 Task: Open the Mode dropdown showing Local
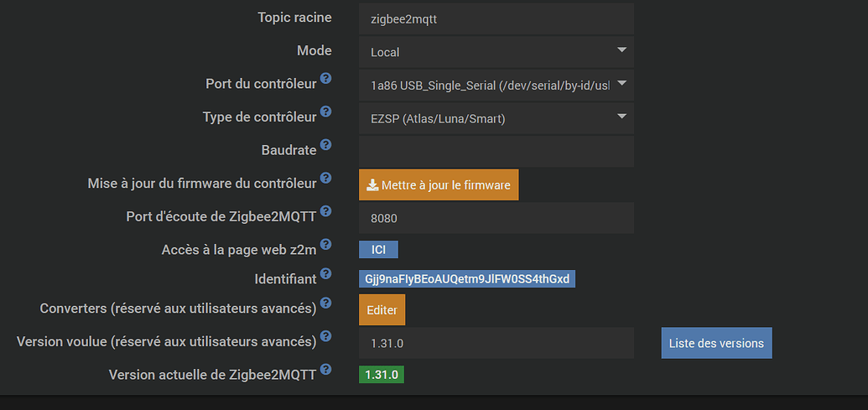496,52
